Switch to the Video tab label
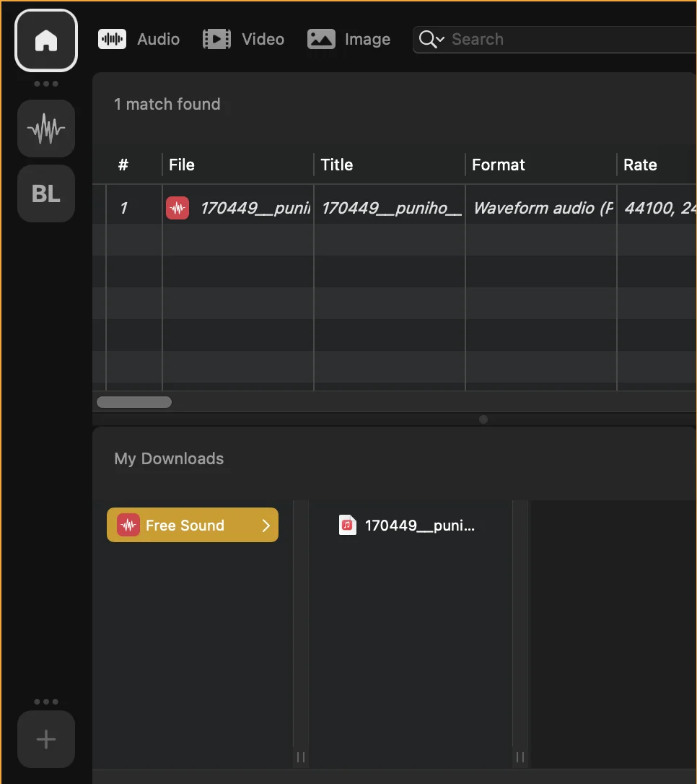The image size is (697, 784). (x=263, y=39)
